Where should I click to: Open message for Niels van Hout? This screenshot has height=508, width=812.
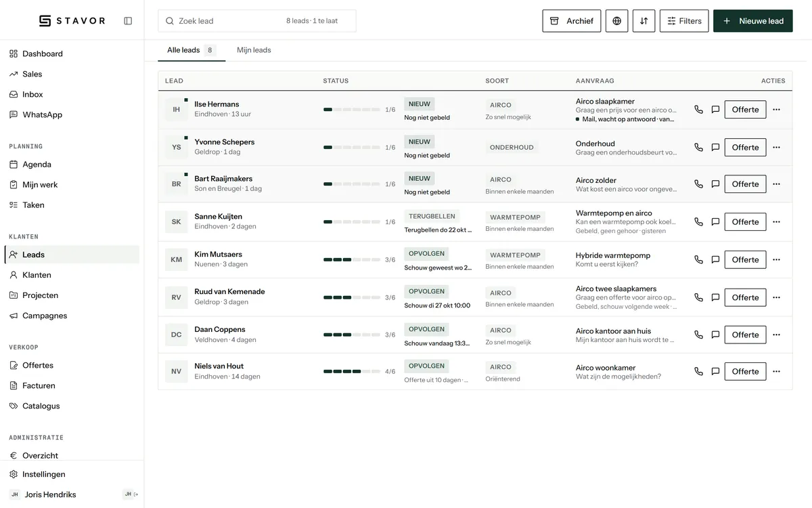pos(715,372)
